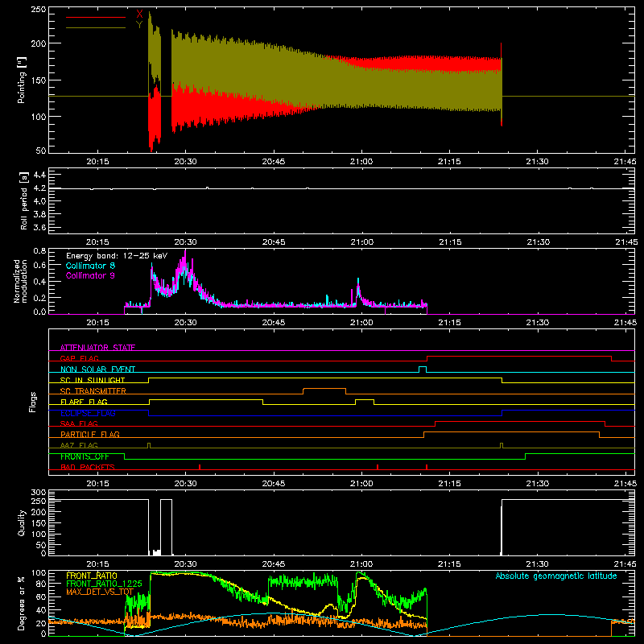Click the Degrees or % axis title
Viewport: 644px width, 644px height.
click(22, 604)
